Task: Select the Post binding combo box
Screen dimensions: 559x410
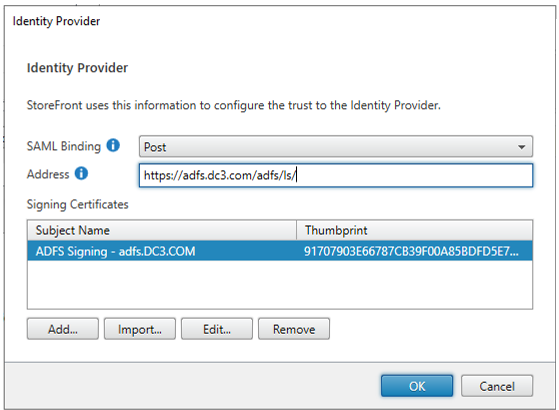Action: coord(336,147)
